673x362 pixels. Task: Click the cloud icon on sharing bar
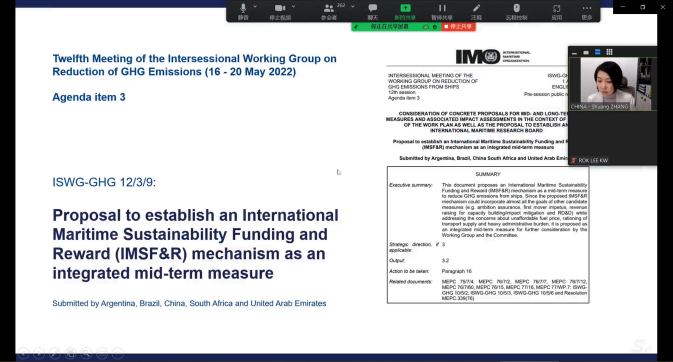425,27
